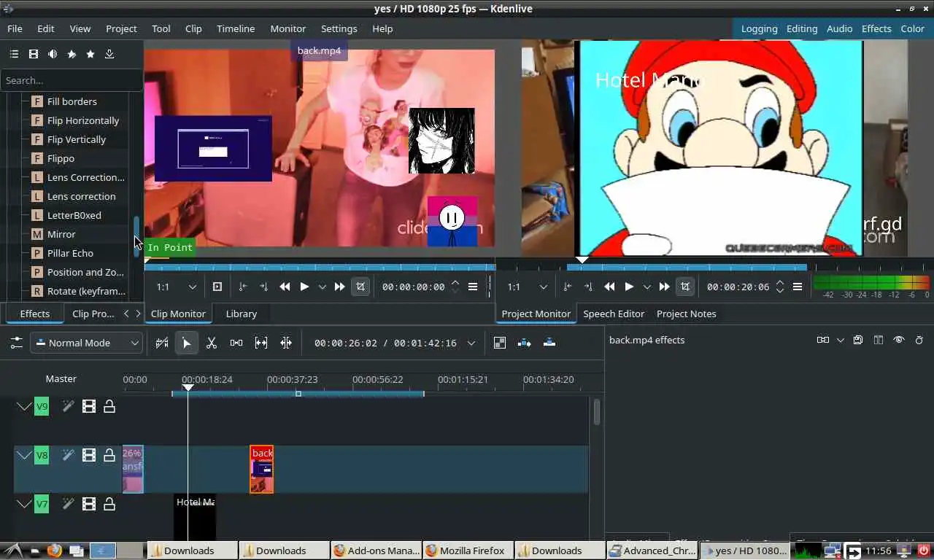Show custom effects category icon

point(72,54)
